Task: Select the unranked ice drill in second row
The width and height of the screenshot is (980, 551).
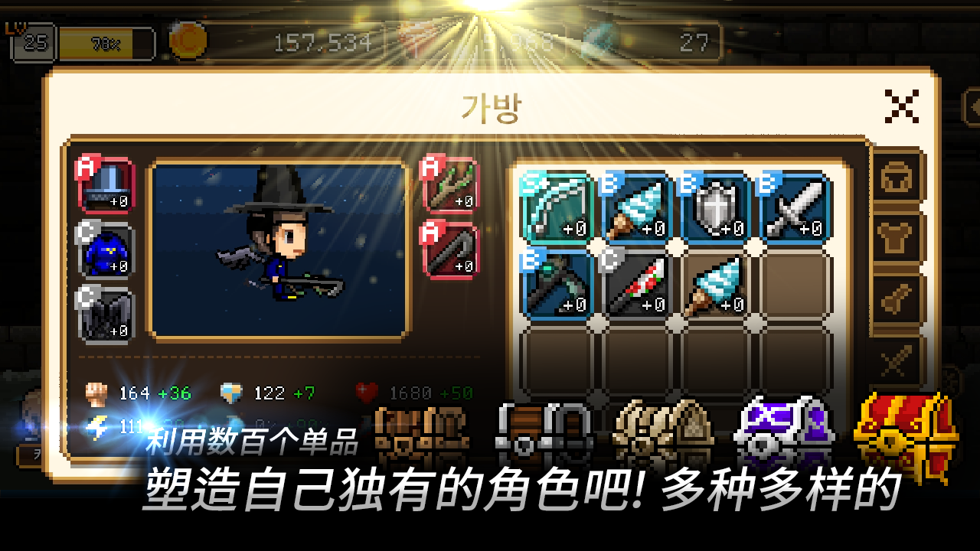Action: tap(715, 285)
